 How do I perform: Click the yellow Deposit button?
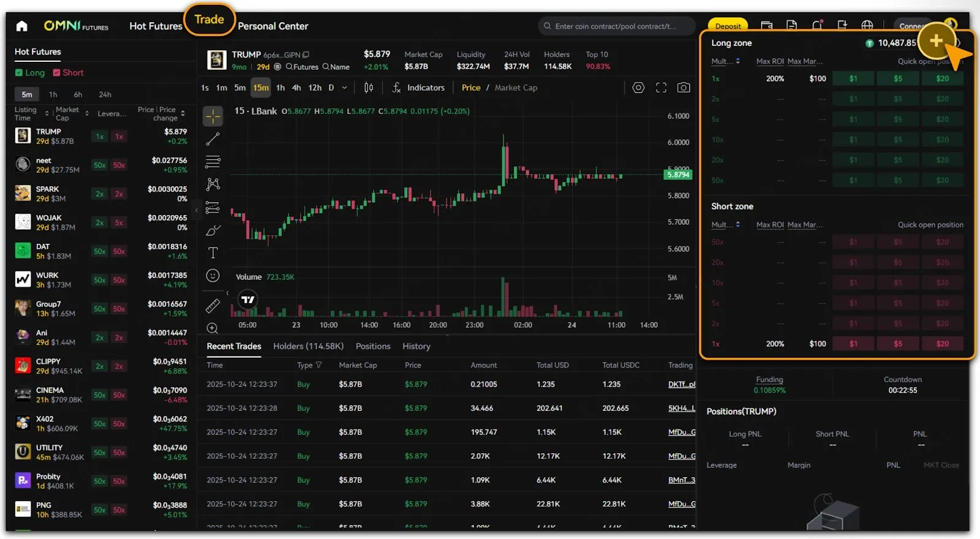pyautogui.click(x=728, y=26)
